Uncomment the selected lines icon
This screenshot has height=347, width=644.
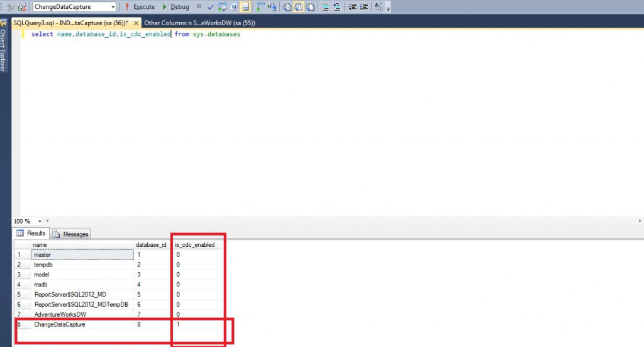[x=336, y=7]
